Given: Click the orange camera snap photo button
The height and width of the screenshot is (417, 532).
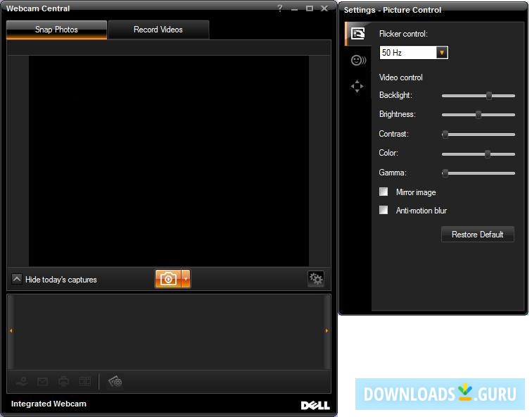Looking at the screenshot, I should click(168, 279).
